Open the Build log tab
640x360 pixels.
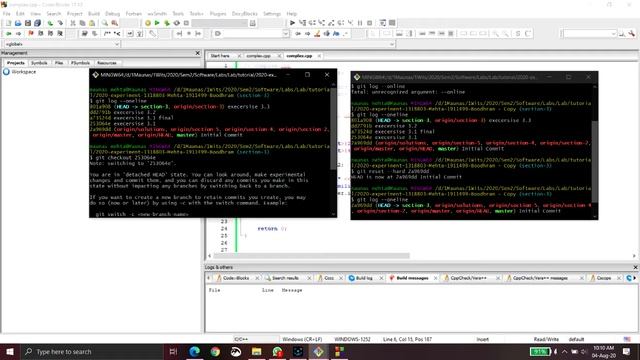364,278
